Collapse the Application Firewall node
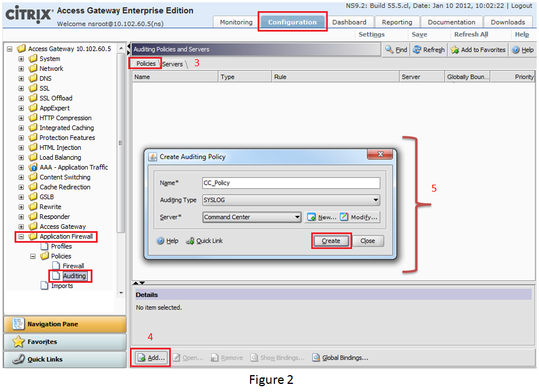This screenshot has height=392, width=539. tap(22, 236)
